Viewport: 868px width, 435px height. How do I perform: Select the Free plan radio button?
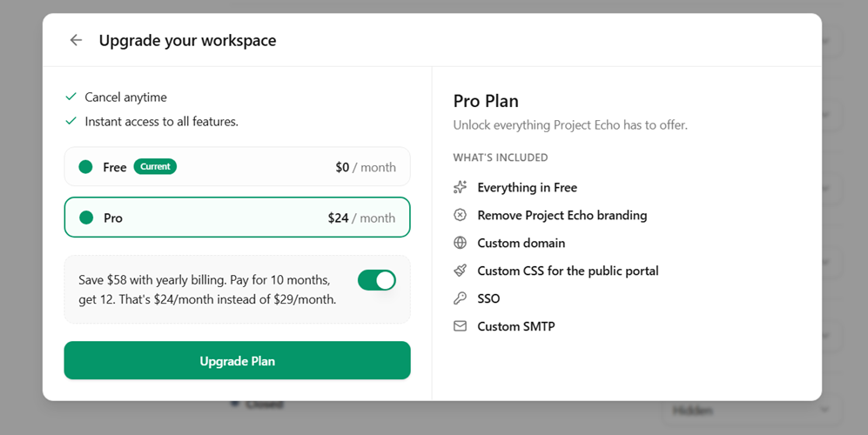86,166
